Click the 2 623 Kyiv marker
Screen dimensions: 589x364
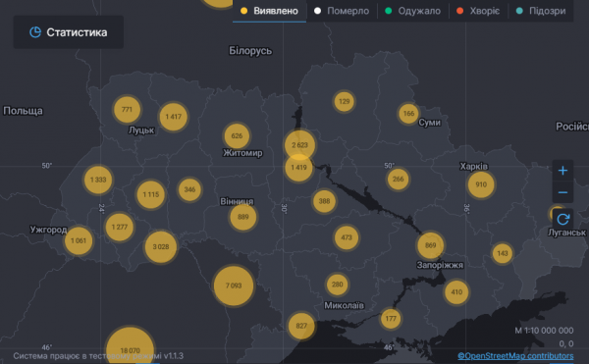(x=299, y=145)
